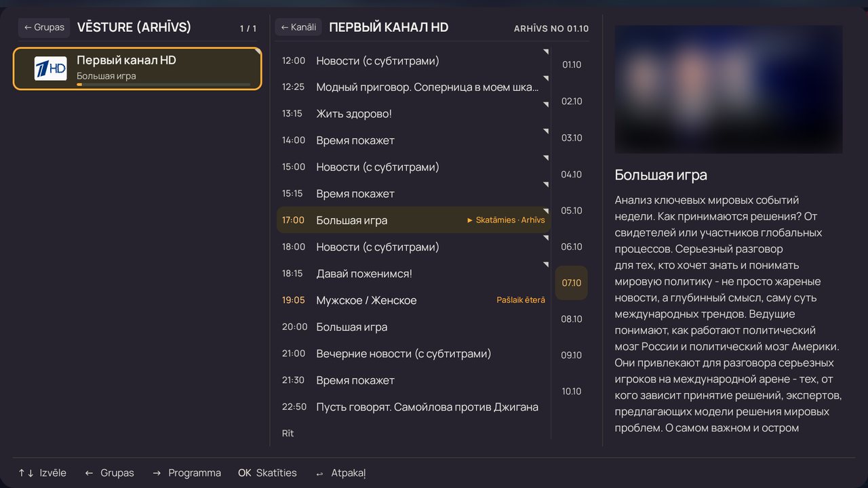Click the Izvēle up-down arrows hint
Viewport: 868px width, 488px height.
point(42,473)
